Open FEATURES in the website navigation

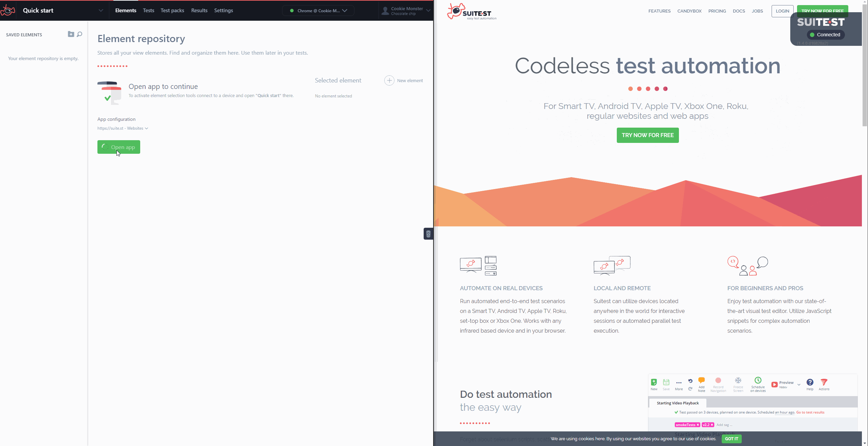(x=659, y=11)
